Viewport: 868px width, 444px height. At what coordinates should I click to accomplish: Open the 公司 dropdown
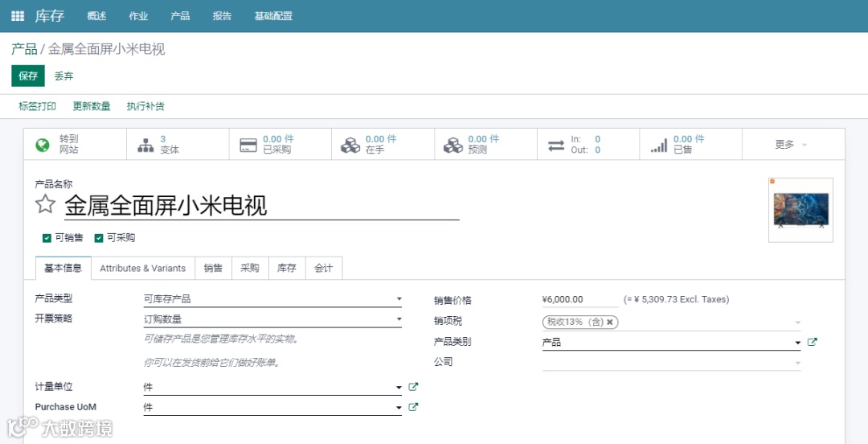[671, 363]
